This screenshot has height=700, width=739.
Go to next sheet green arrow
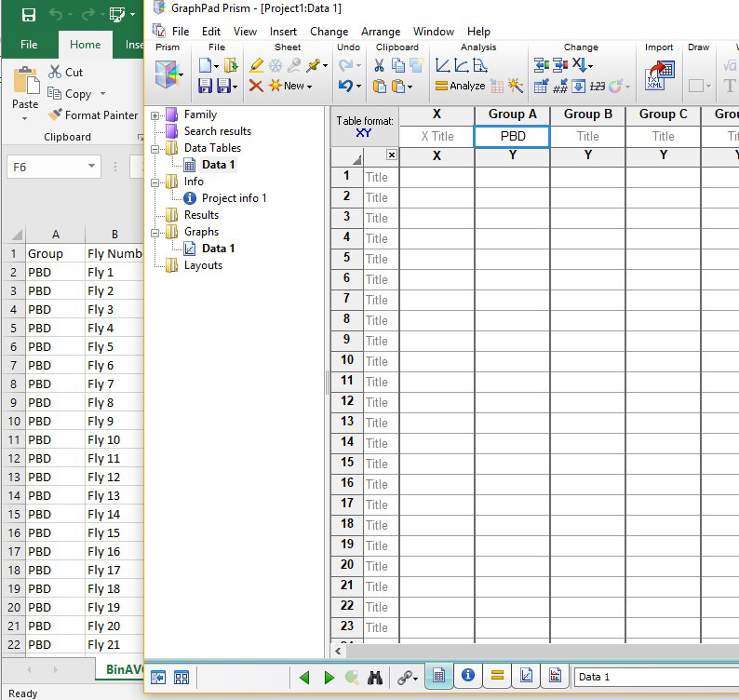tap(329, 678)
